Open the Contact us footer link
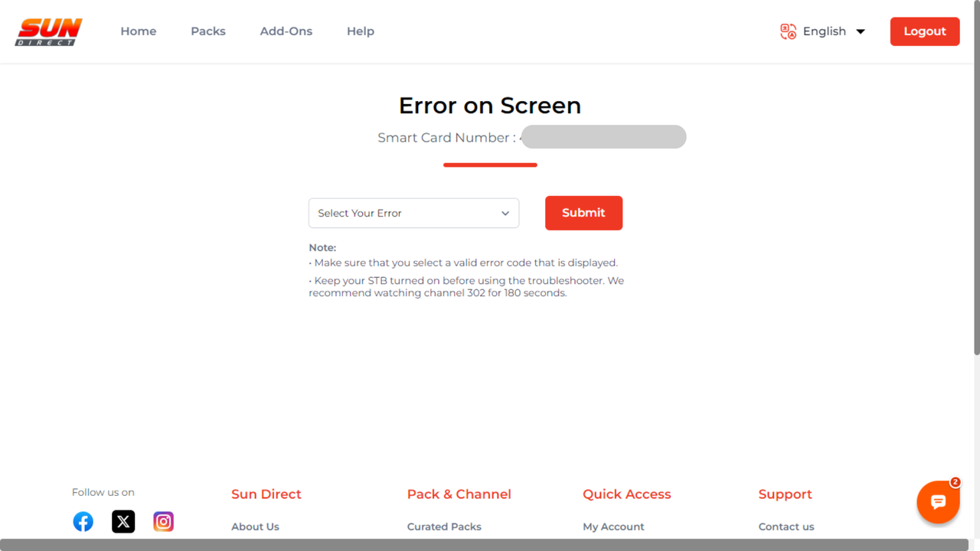 [x=786, y=527]
